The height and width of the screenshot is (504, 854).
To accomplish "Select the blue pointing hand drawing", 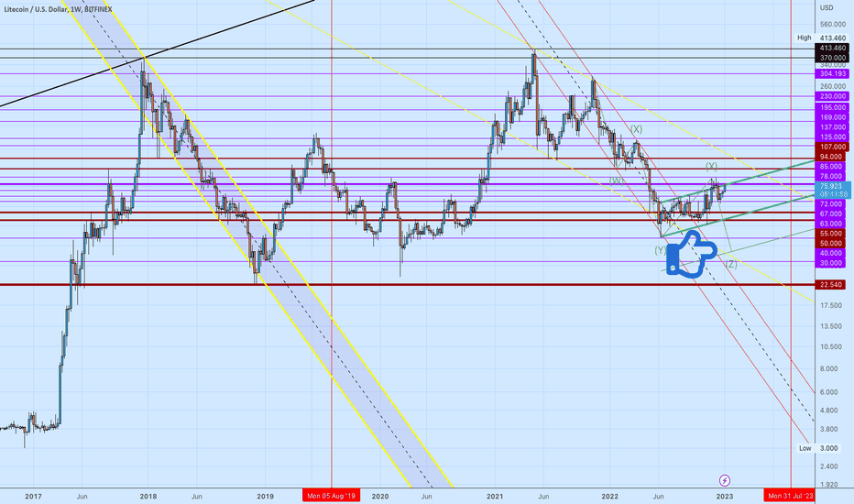I will pyautogui.click(x=691, y=255).
